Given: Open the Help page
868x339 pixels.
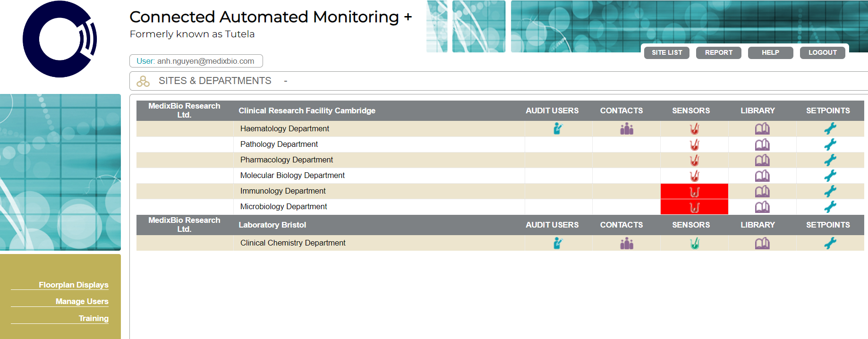Looking at the screenshot, I should (x=770, y=52).
